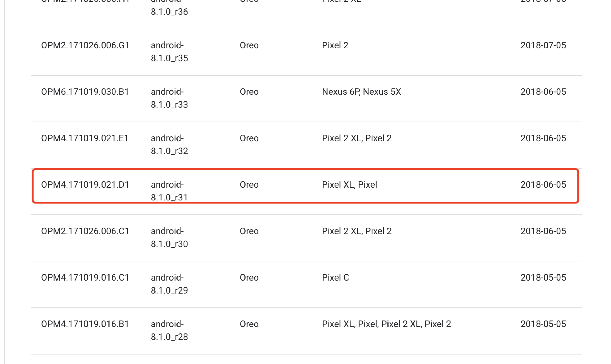Click the Nexus 6P, Nexus 5X cell
This screenshot has width=611, height=364.
(361, 92)
